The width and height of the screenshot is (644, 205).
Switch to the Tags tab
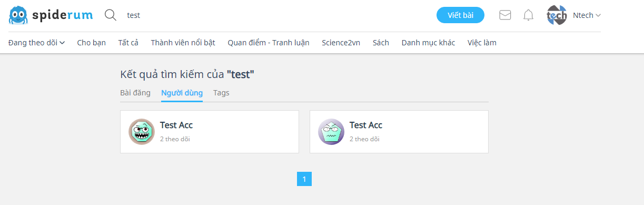(x=221, y=93)
